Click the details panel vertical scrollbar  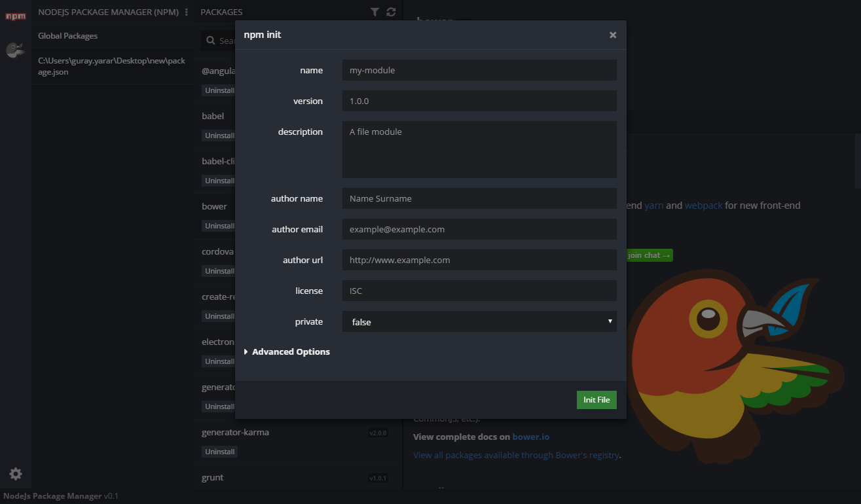(x=858, y=160)
